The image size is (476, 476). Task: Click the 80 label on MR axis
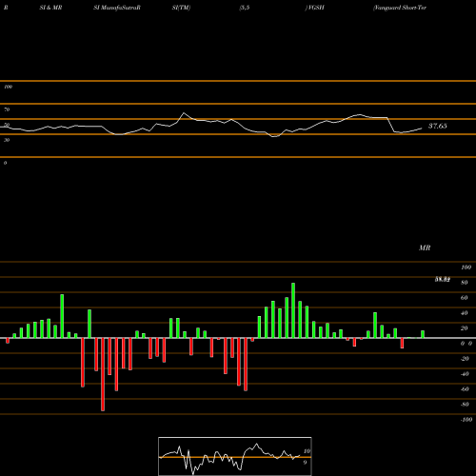tap(465, 283)
